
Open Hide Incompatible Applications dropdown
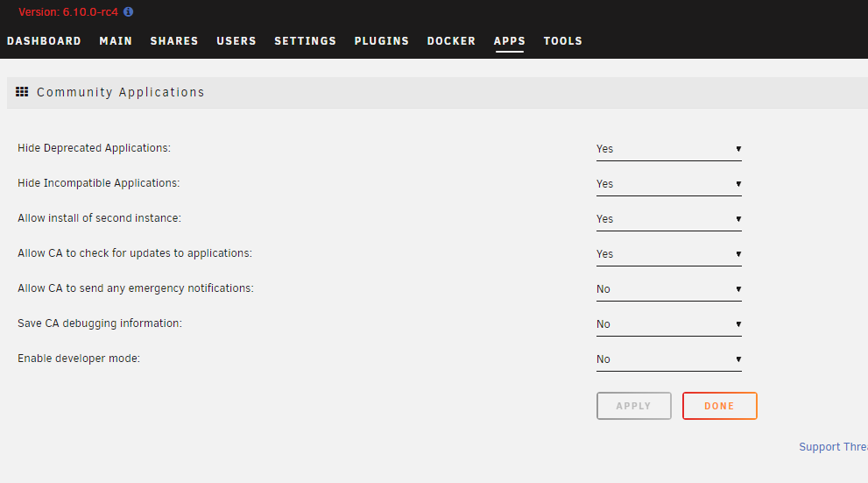[668, 184]
